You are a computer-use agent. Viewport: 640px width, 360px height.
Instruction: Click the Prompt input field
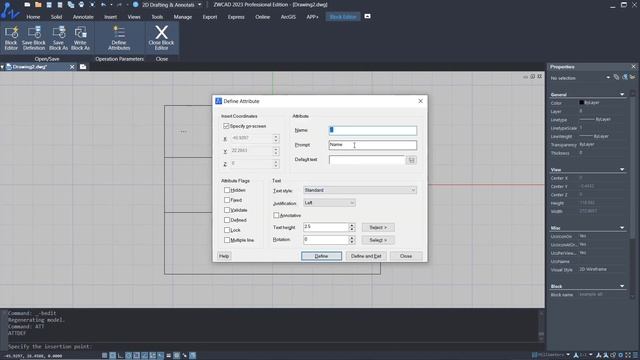(x=373, y=145)
